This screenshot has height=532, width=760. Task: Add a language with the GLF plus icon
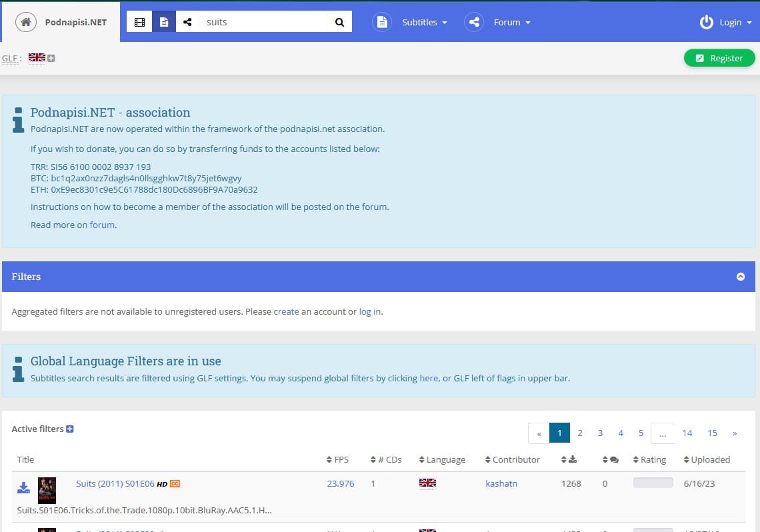tap(51, 58)
